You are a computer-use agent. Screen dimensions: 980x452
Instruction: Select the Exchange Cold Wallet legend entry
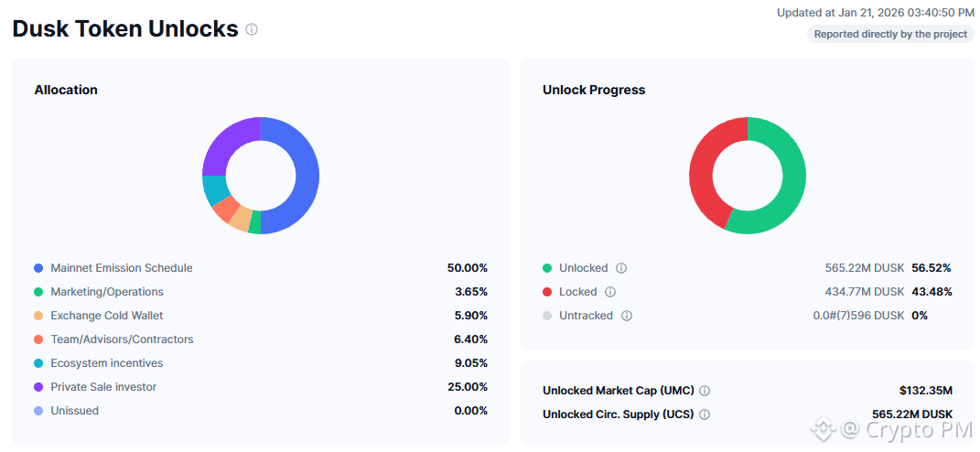click(106, 316)
